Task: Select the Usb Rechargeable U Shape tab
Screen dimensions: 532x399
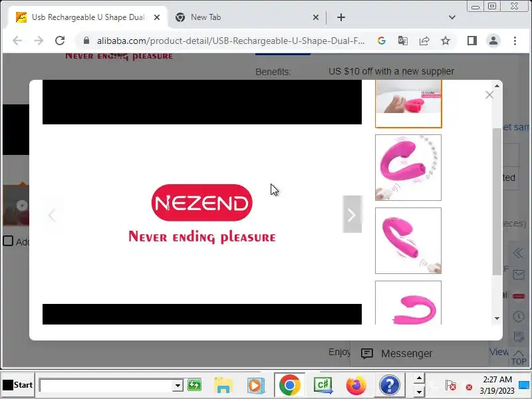Action: pyautogui.click(x=88, y=17)
